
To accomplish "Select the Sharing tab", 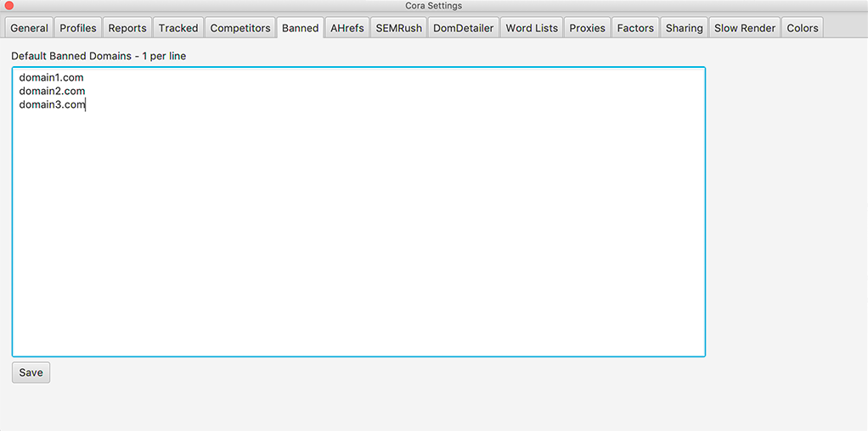I will (685, 28).
